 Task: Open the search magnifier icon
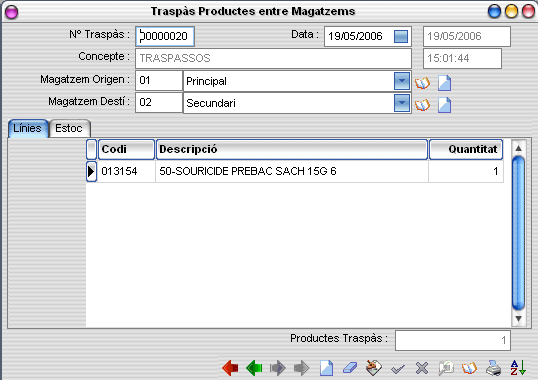(446, 368)
